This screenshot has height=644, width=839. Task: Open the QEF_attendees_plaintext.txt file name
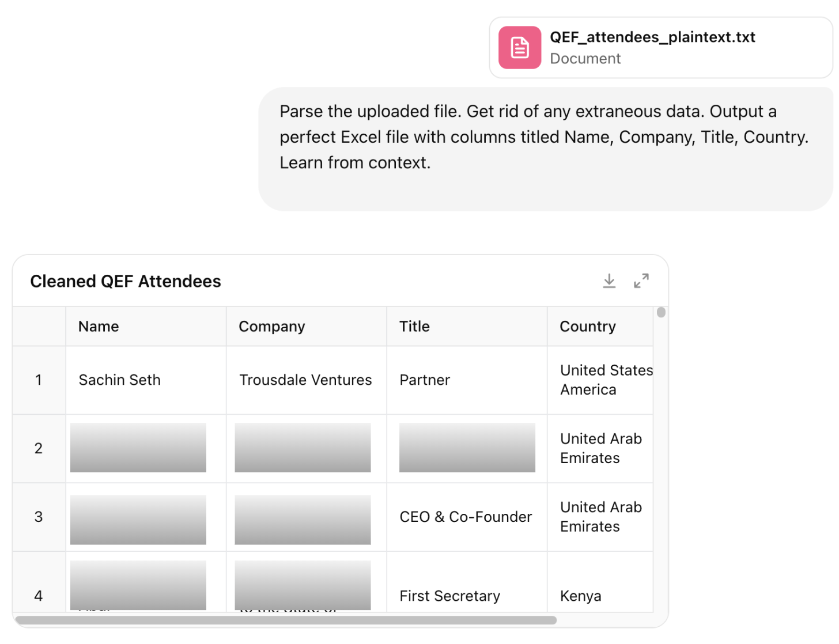pyautogui.click(x=652, y=37)
